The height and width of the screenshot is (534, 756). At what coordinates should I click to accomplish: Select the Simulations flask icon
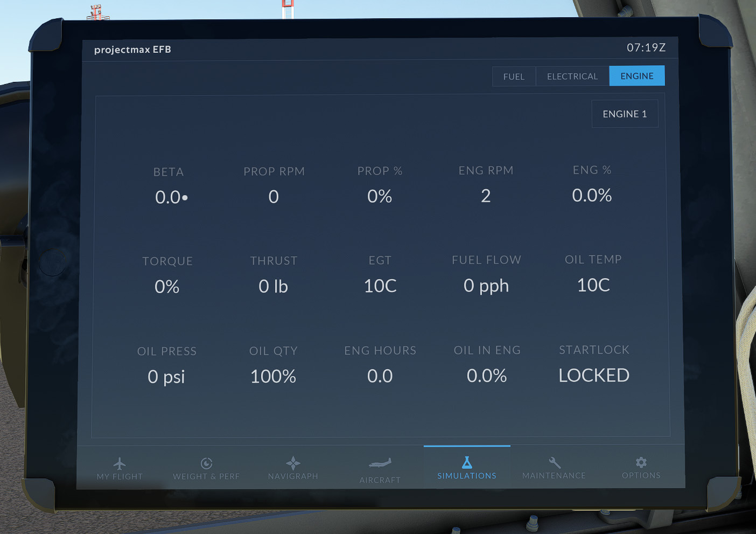tap(467, 462)
